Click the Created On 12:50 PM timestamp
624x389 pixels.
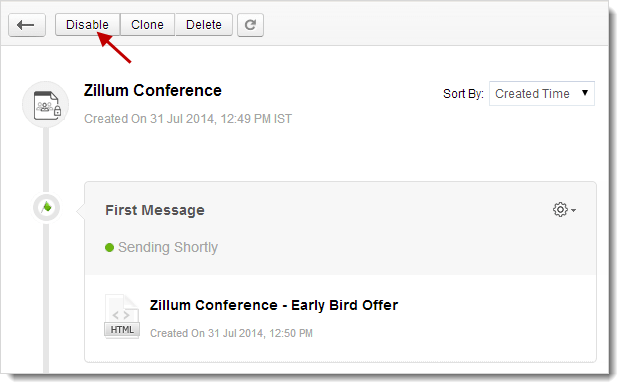coord(231,333)
